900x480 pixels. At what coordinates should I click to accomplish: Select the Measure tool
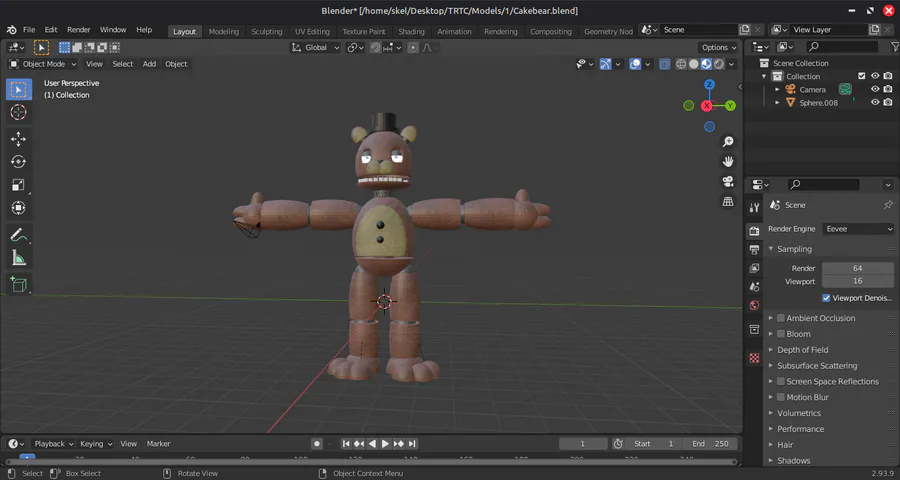click(18, 258)
